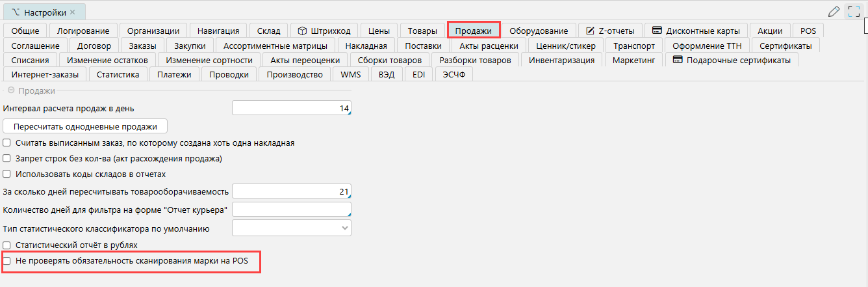Open the Дисконтные карты tab with card icon

click(x=696, y=31)
